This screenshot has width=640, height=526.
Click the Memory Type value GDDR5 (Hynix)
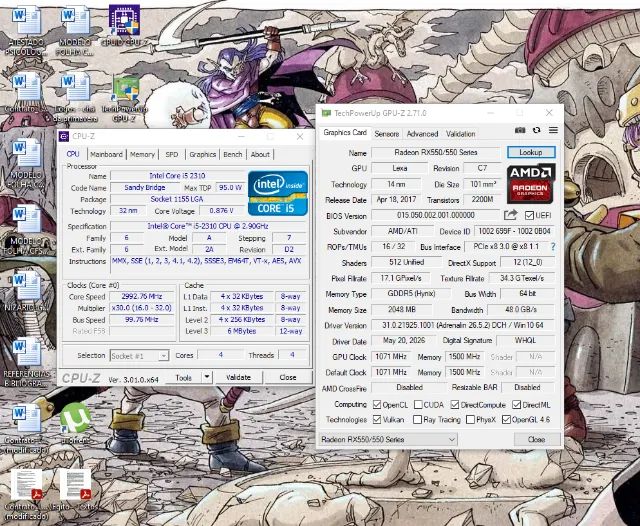click(411, 293)
